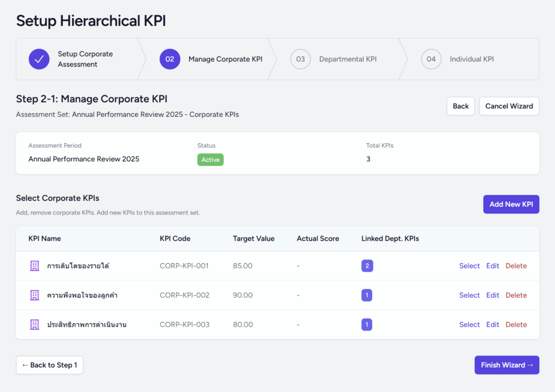This screenshot has width=555, height=392.
Task: Click linked dept KPI badge showing 2
Action: point(367,266)
